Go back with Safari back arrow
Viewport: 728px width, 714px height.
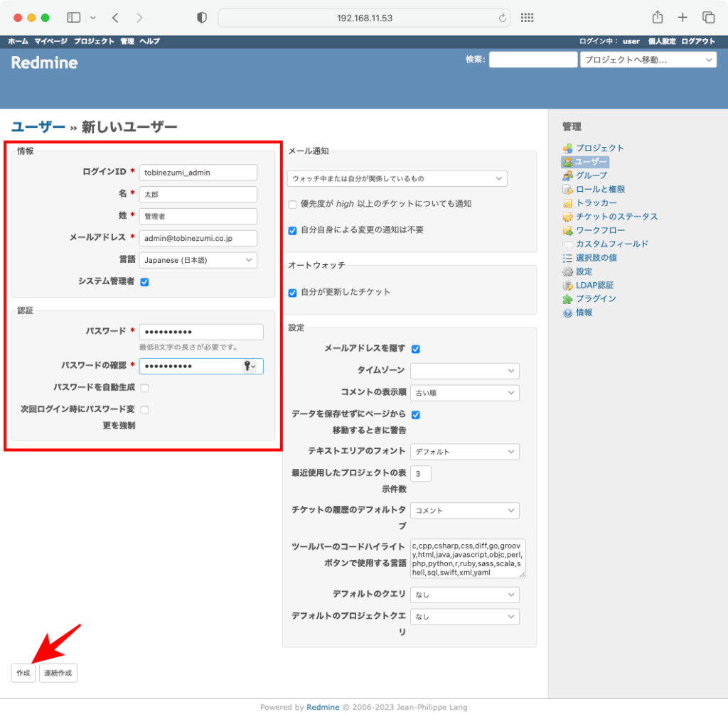(x=115, y=18)
